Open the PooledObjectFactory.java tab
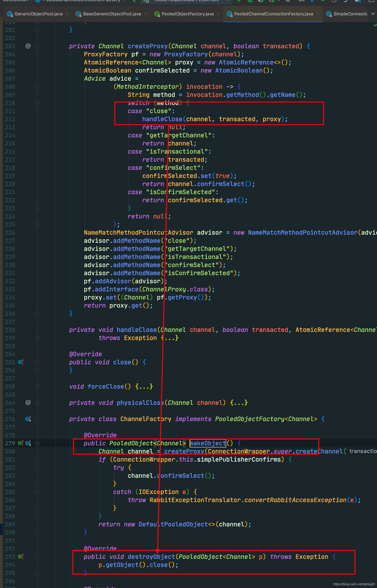The image size is (377, 588). (x=187, y=14)
